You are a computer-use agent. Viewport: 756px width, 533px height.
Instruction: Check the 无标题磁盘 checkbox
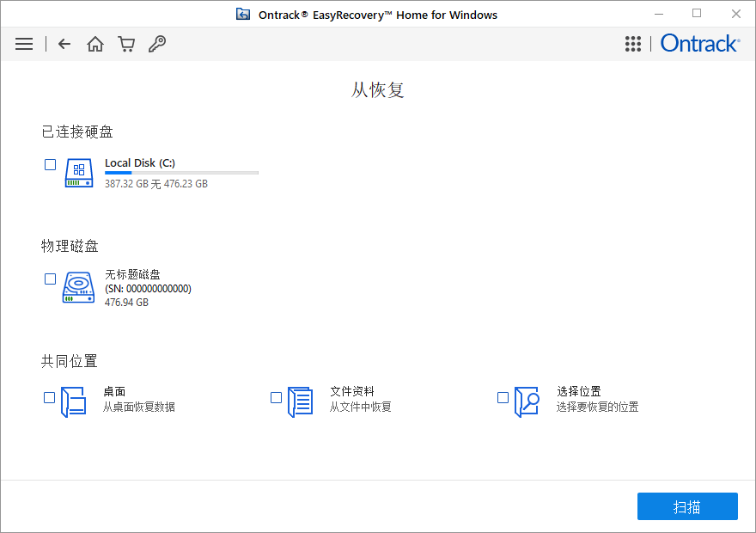point(50,279)
